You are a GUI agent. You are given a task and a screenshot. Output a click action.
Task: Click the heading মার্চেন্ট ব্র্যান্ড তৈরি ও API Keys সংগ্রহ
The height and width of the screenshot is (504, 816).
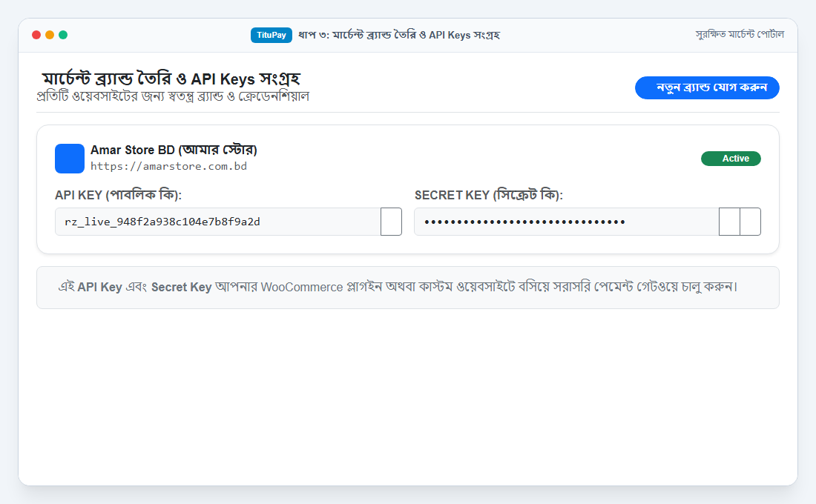171,79
